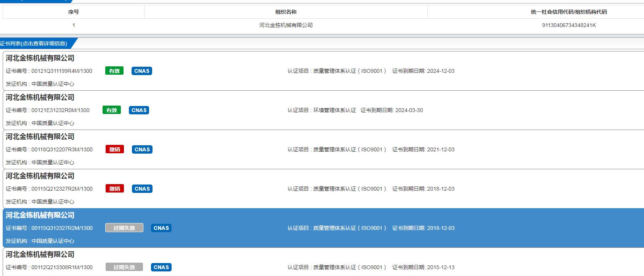The image size is (644, 276).
Task: Open certificate entry titled above 00118Q312207R3M/1300
Action: click(x=40, y=136)
